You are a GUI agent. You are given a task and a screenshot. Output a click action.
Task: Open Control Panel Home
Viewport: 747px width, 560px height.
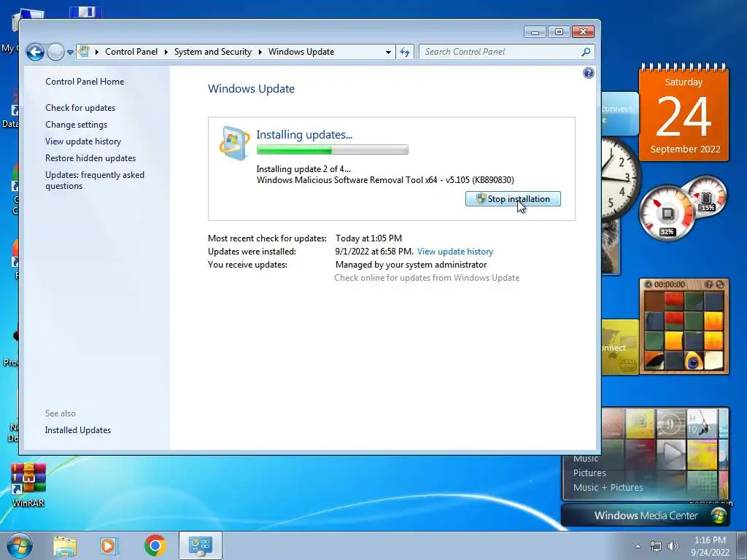[85, 82]
